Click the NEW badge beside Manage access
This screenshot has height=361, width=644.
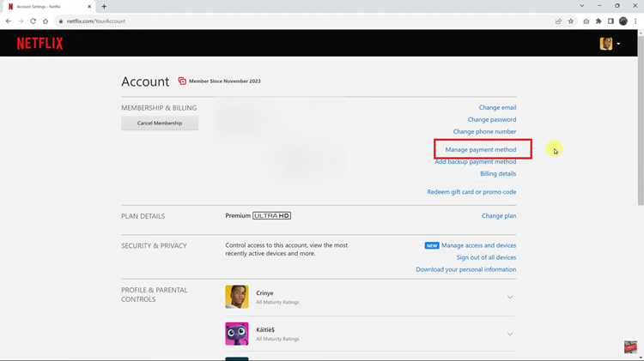tap(432, 245)
